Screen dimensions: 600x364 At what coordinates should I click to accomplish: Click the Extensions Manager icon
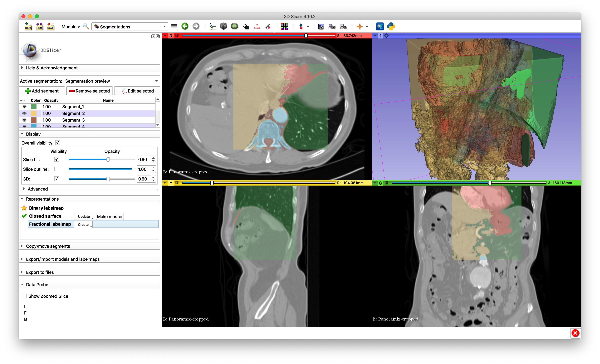coord(380,27)
